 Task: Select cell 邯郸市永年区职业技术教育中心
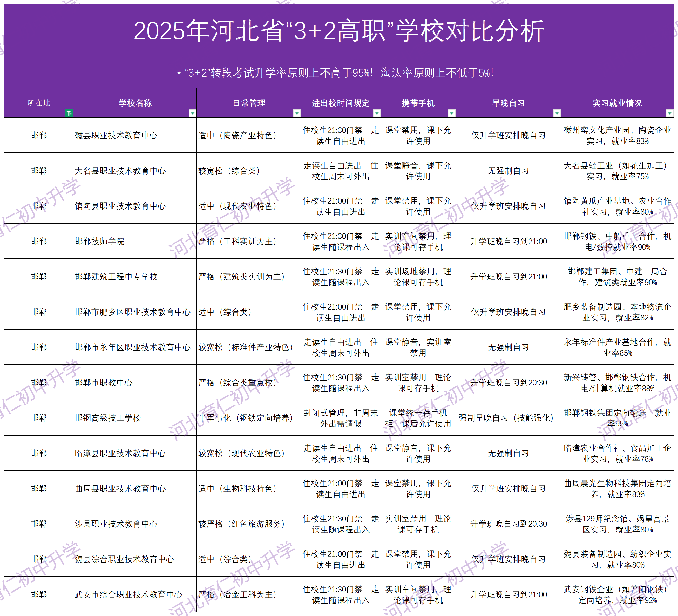[x=135, y=347]
